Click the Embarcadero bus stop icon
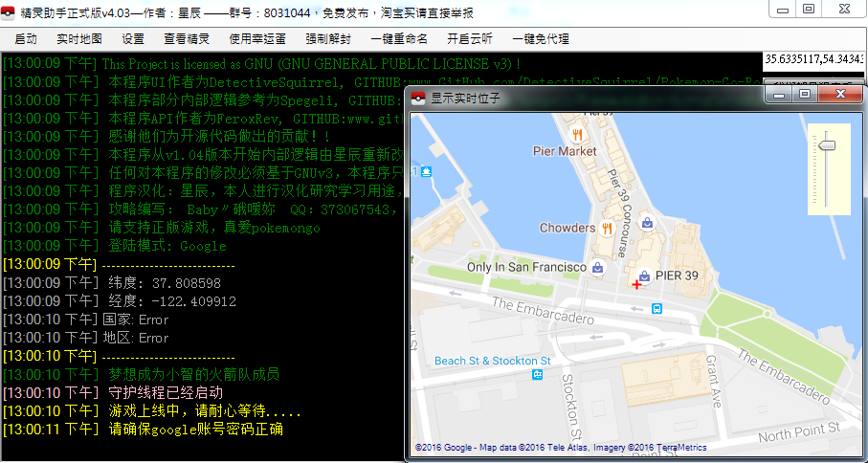Image resolution: width=868 pixels, height=463 pixels. click(657, 308)
